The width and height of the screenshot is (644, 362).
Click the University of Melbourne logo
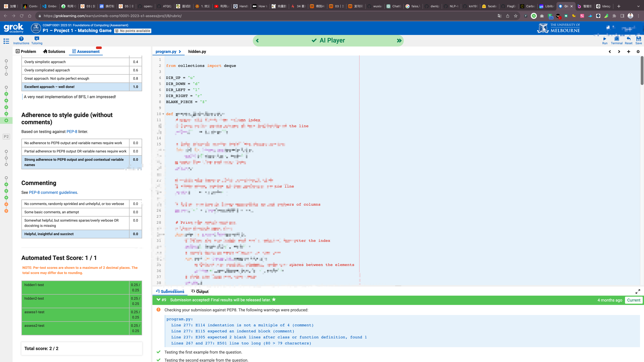pos(558,28)
